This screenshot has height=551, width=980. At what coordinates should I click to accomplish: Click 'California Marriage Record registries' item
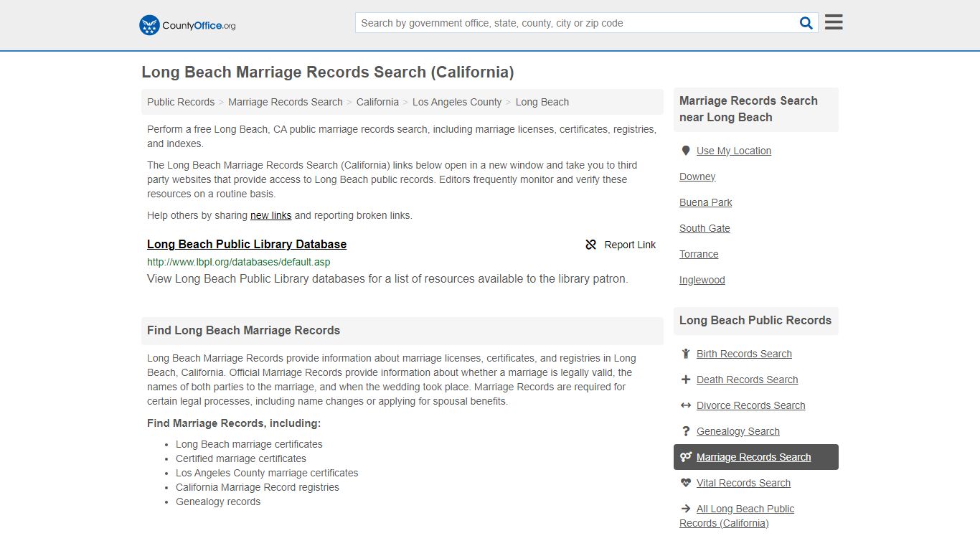coord(258,487)
